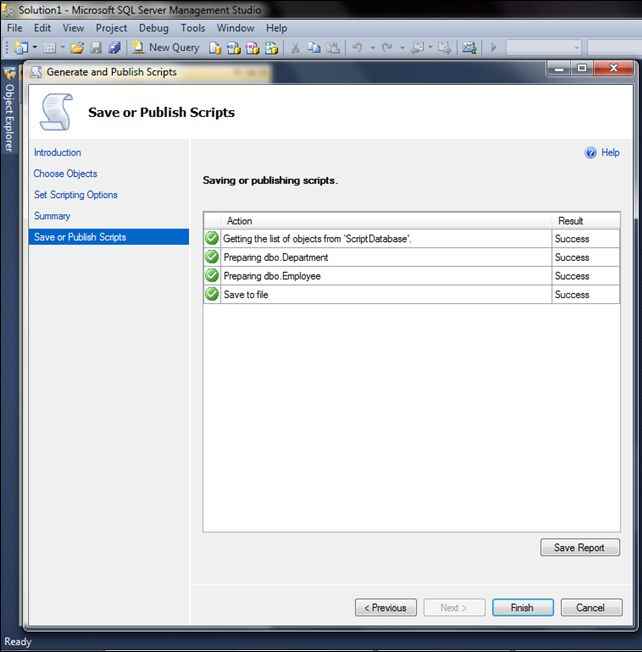Select Save or Publish Scripts sidebar item
The width and height of the screenshot is (642, 652).
click(109, 237)
